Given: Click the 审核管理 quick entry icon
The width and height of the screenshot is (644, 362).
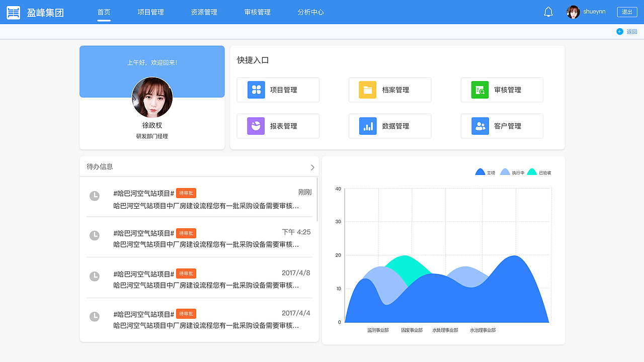Looking at the screenshot, I should pos(479,89).
